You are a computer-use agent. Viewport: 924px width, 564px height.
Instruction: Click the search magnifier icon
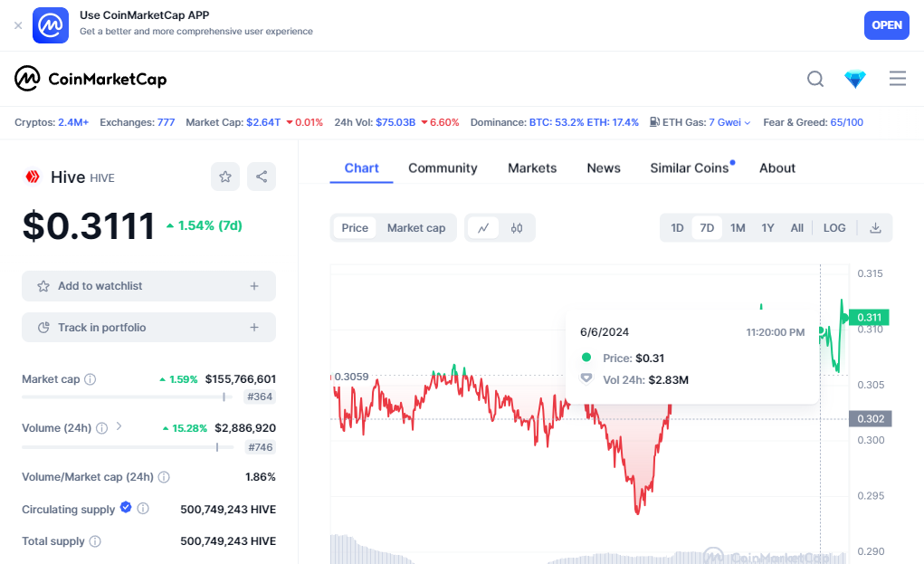coord(815,79)
